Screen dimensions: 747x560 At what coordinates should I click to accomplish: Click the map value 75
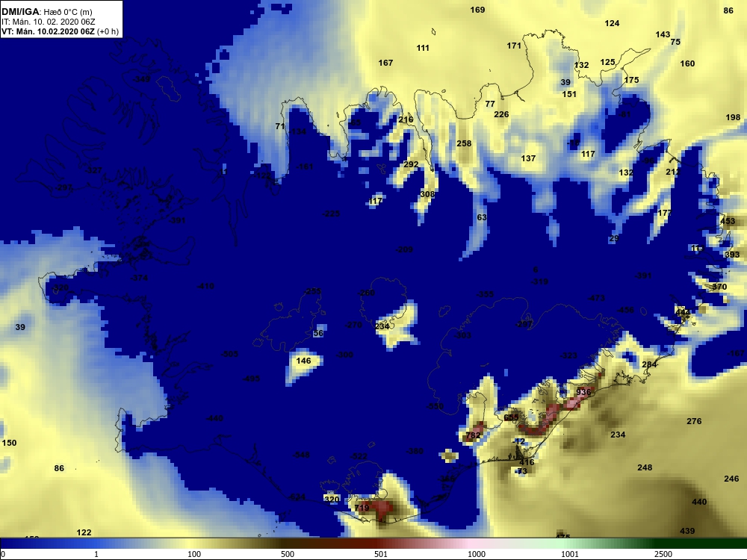coord(675,41)
